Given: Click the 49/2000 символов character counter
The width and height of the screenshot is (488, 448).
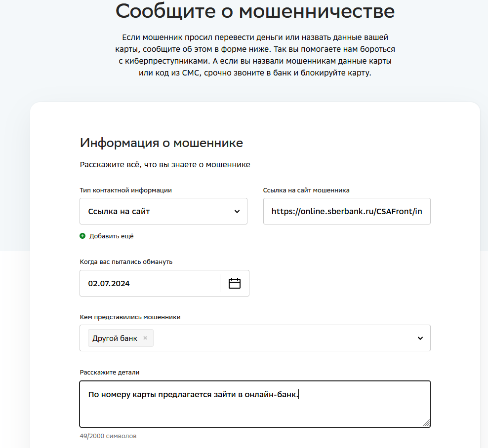Looking at the screenshot, I should [108, 436].
